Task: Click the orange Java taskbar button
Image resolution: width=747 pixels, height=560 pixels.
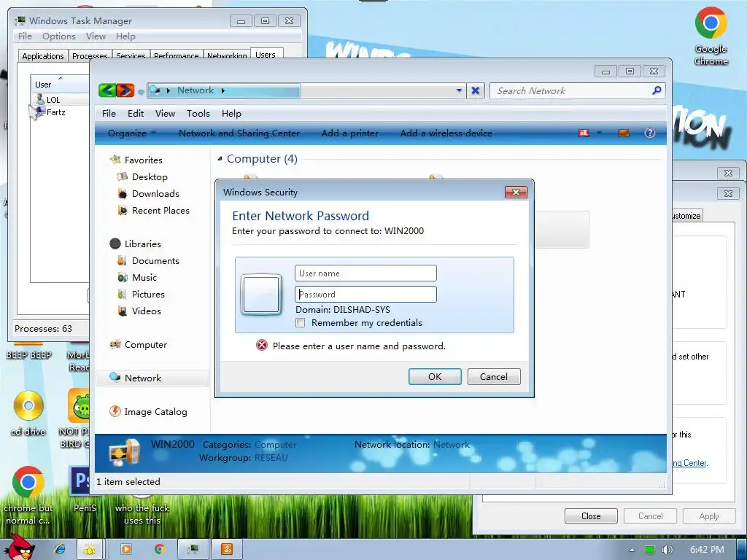Action: coord(226,549)
